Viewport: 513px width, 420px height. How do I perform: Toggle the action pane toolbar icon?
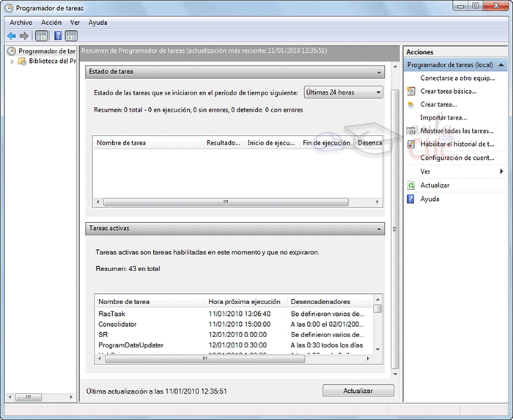click(x=71, y=36)
